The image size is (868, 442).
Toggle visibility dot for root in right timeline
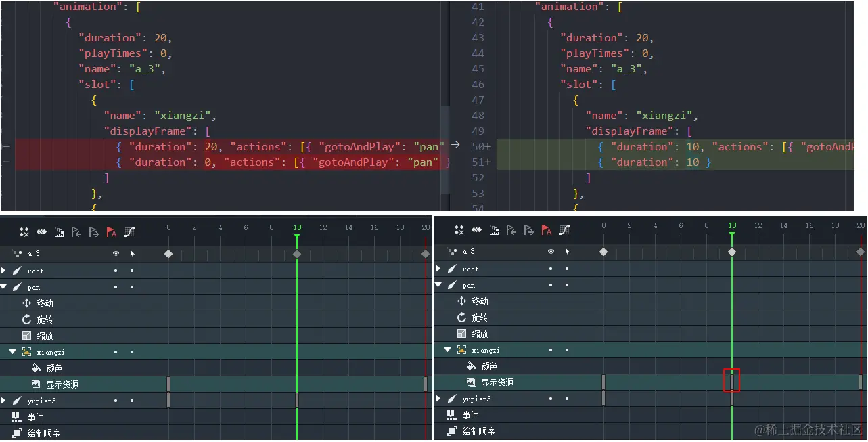tap(551, 269)
